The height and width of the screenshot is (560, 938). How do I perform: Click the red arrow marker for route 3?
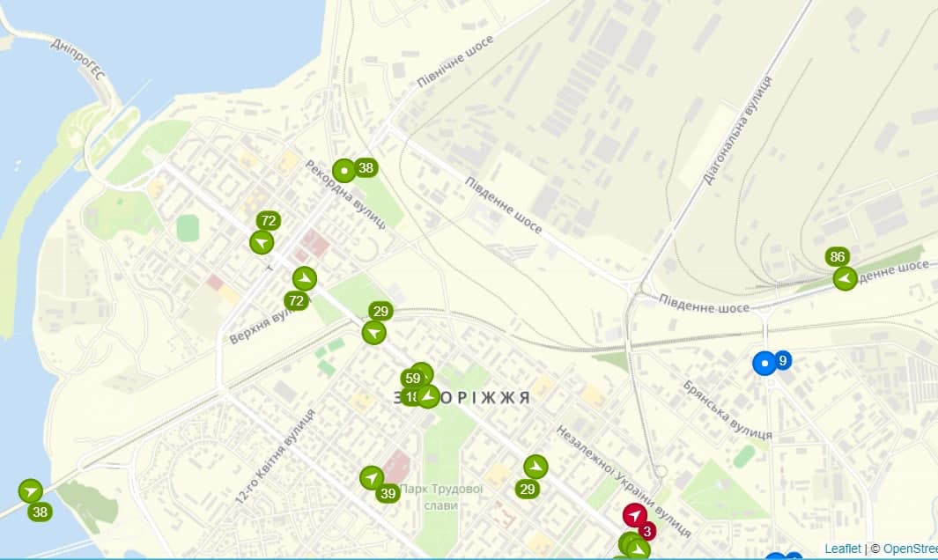[x=634, y=515]
